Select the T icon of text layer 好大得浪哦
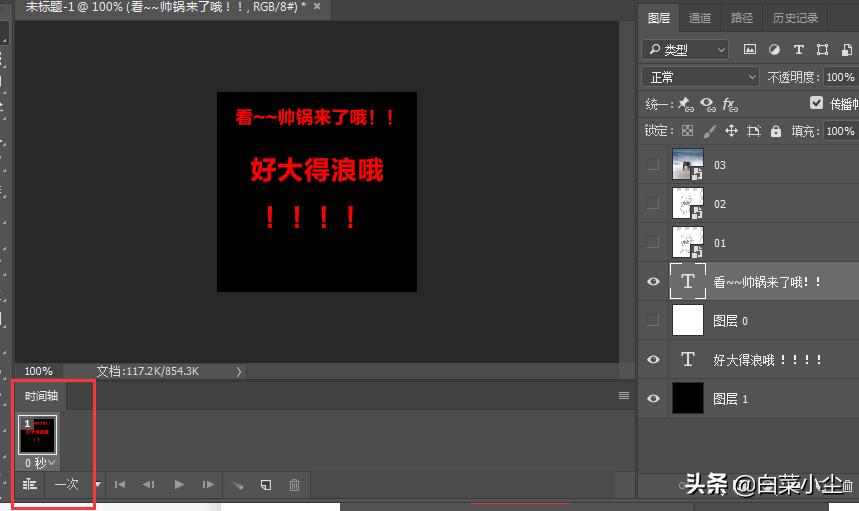 688,359
